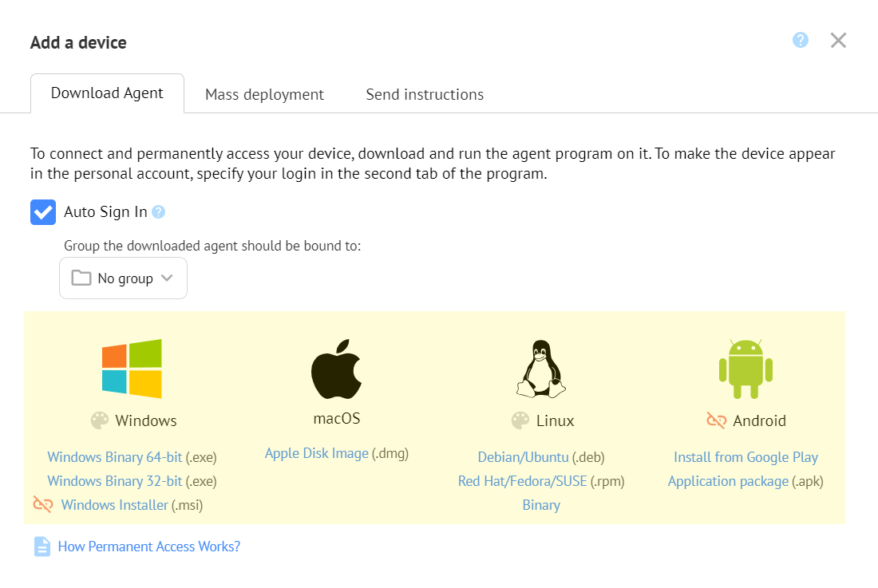Uncheck the Auto Sign In checkbox

[x=43, y=212]
